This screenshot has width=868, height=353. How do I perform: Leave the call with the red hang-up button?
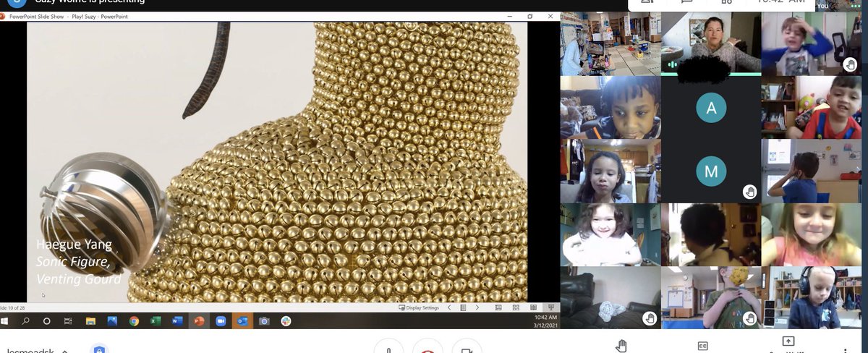(427, 347)
